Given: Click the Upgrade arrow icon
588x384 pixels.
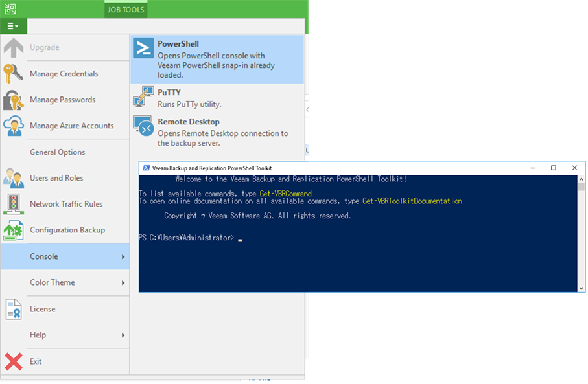Looking at the screenshot, I should point(14,47).
